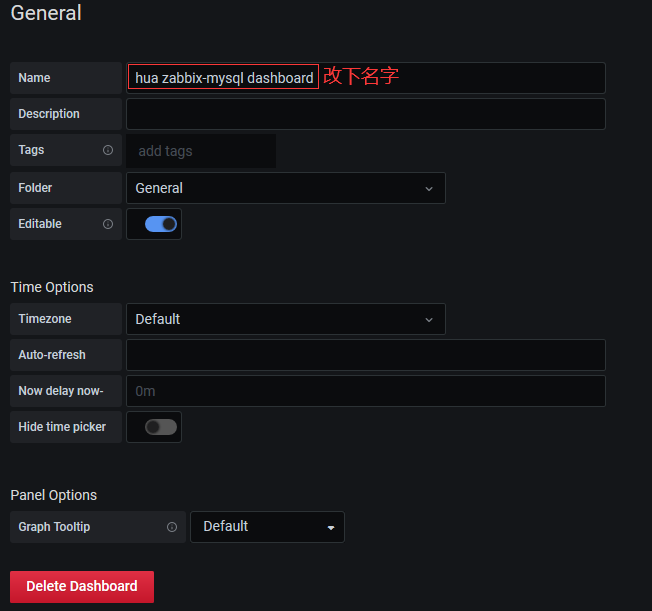Click the Time Options heading
The width and height of the screenshot is (652, 611).
point(52,287)
